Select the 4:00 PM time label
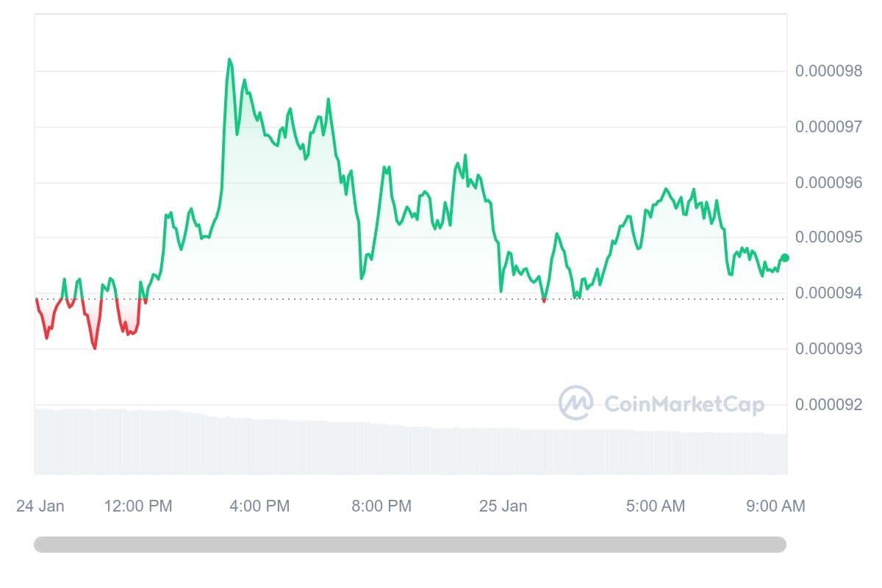The height and width of the screenshot is (588, 882). [259, 506]
